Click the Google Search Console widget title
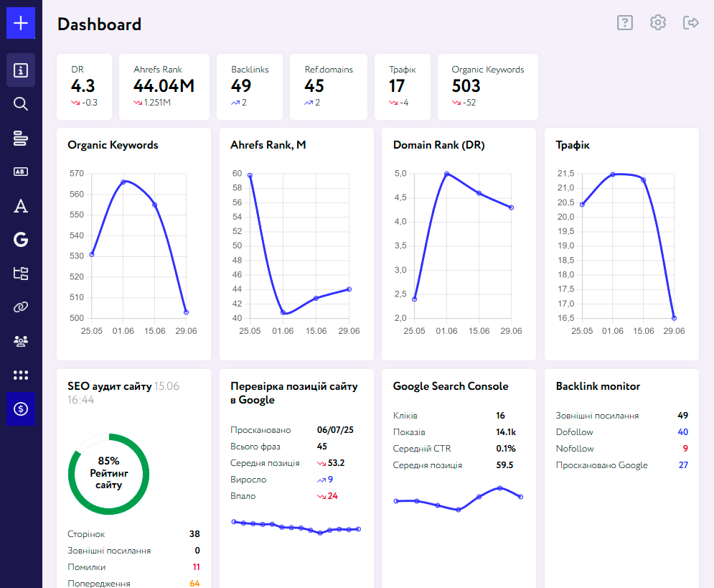 point(451,386)
